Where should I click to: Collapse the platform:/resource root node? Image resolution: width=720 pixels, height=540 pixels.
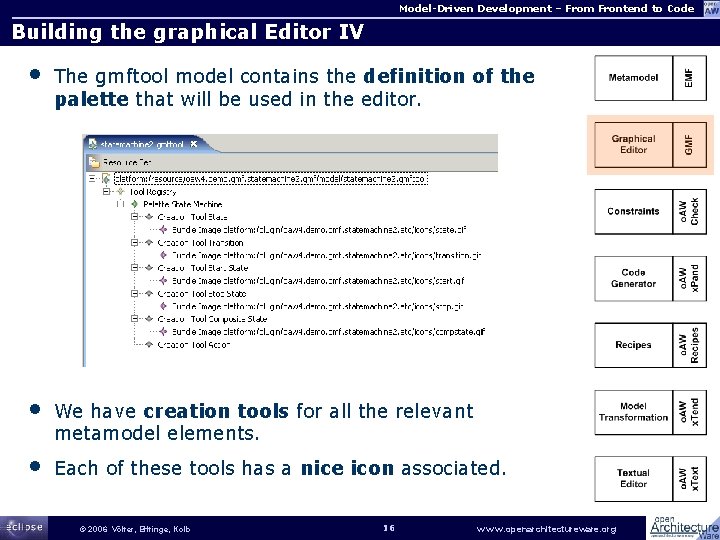pos(92,179)
